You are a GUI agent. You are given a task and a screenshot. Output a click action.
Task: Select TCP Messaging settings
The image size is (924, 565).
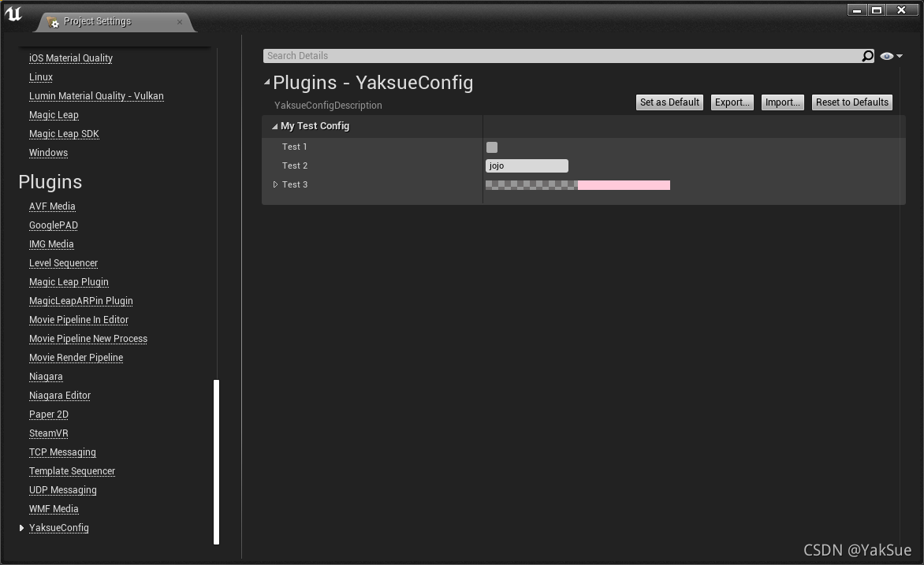pos(62,452)
